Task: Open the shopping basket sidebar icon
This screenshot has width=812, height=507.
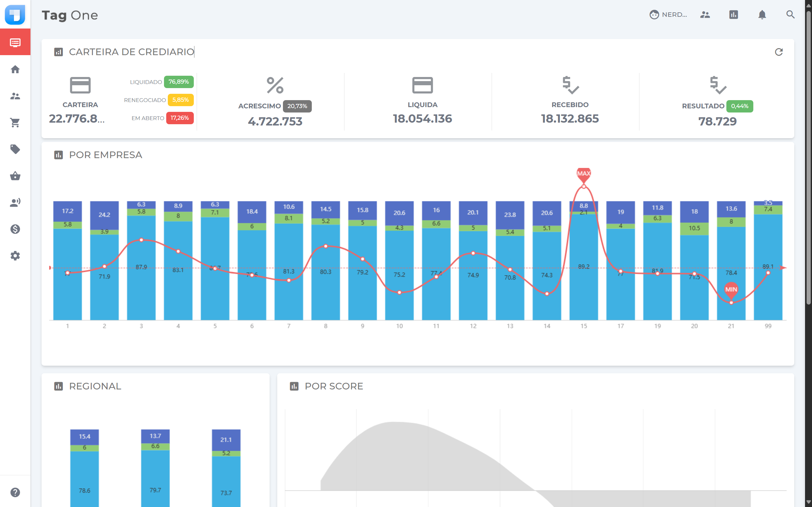Action: (15, 176)
